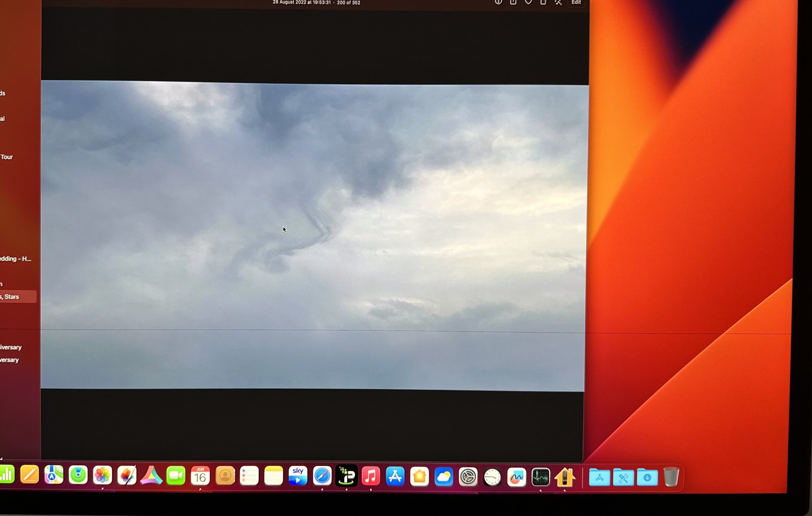Click the displayed cloudy sky photo
The width and height of the screenshot is (812, 516).
pos(313,235)
